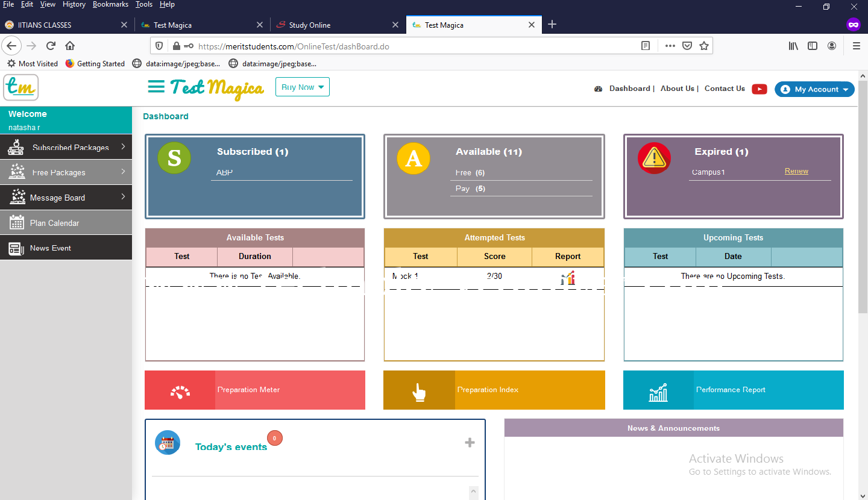Screen dimensions: 868x500
Task: Open Firefox library icon
Action: [x=793, y=46]
